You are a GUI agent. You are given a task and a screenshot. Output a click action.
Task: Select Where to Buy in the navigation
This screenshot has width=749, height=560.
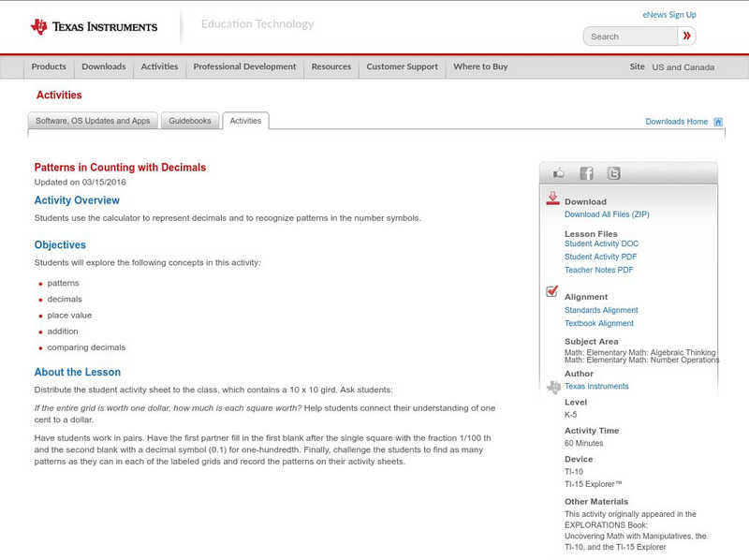click(x=479, y=66)
